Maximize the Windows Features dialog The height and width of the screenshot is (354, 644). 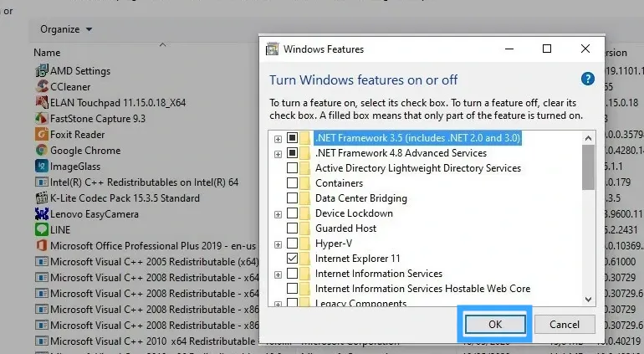[547, 49]
